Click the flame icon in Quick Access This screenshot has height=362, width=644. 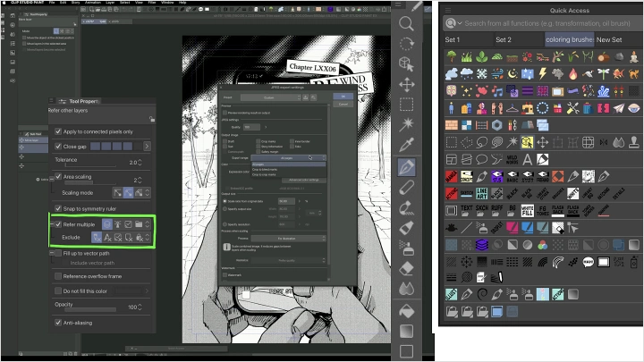pos(573,73)
